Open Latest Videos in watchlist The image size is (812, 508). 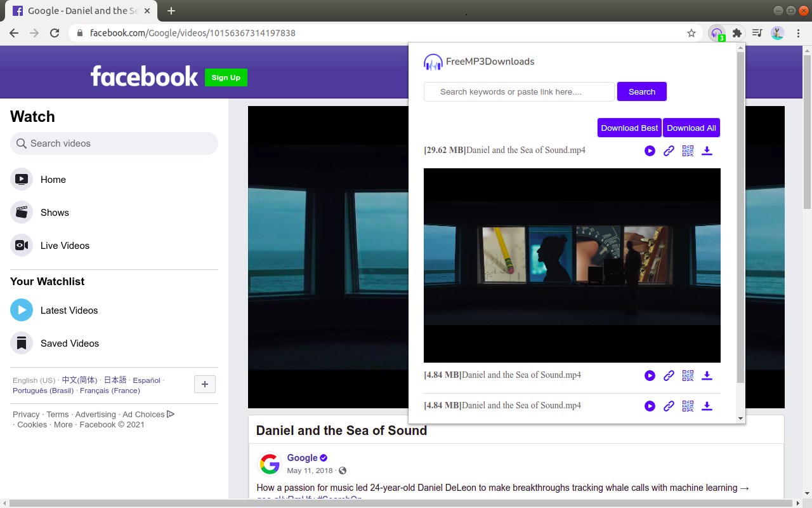pos(114,311)
